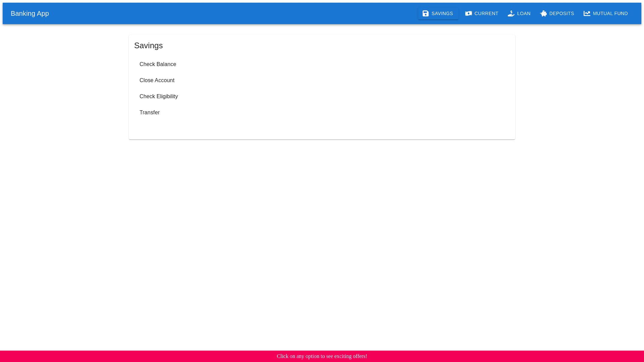644x362 pixels.
Task: Click the exciting offers banner at bottom
Action: point(322,356)
